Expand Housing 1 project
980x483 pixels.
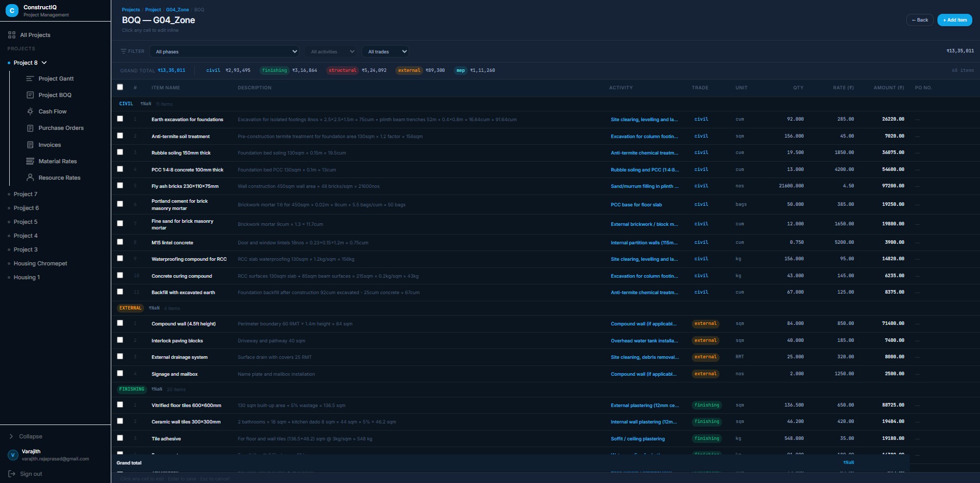[x=27, y=277]
